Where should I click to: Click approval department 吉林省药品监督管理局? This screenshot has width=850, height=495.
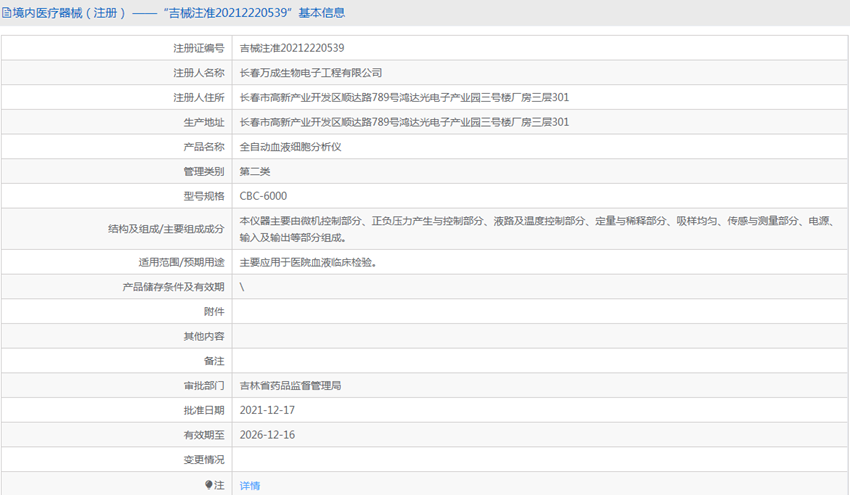coord(291,386)
